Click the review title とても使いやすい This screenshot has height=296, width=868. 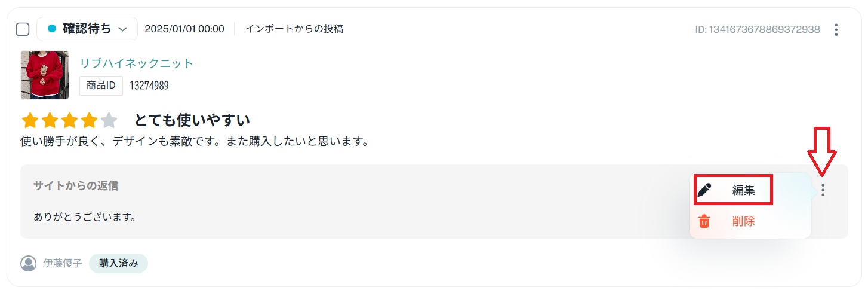click(x=192, y=121)
